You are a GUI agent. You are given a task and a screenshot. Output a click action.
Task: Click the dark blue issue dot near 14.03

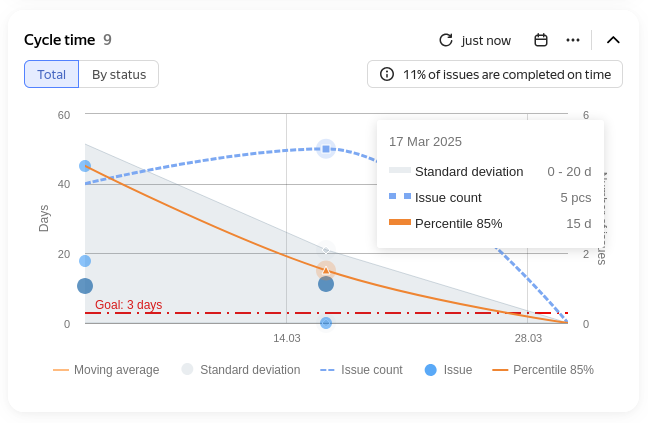[x=326, y=284]
